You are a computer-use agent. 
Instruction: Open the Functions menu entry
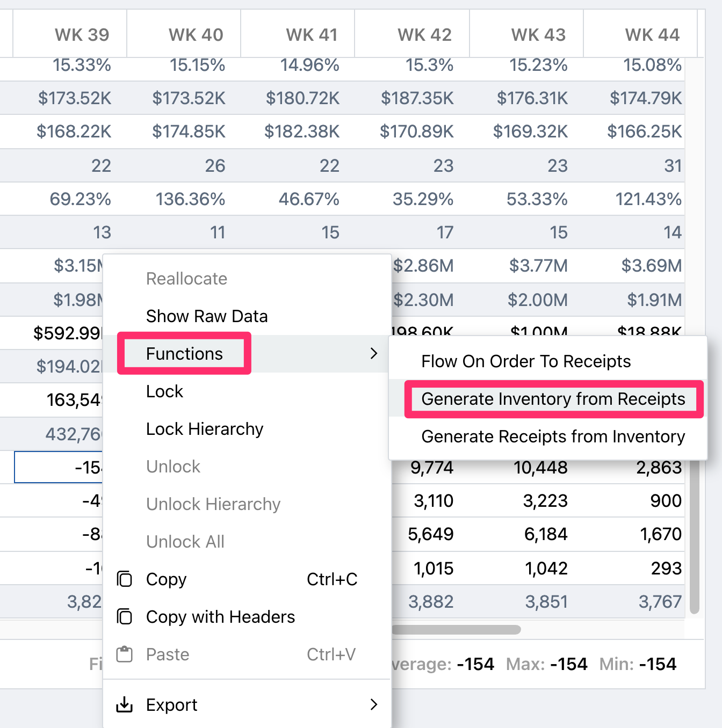(x=184, y=354)
